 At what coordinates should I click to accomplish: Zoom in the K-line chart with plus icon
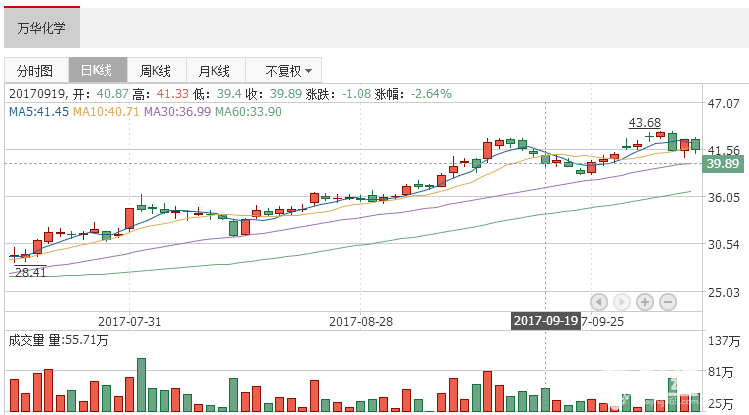pyautogui.click(x=645, y=301)
